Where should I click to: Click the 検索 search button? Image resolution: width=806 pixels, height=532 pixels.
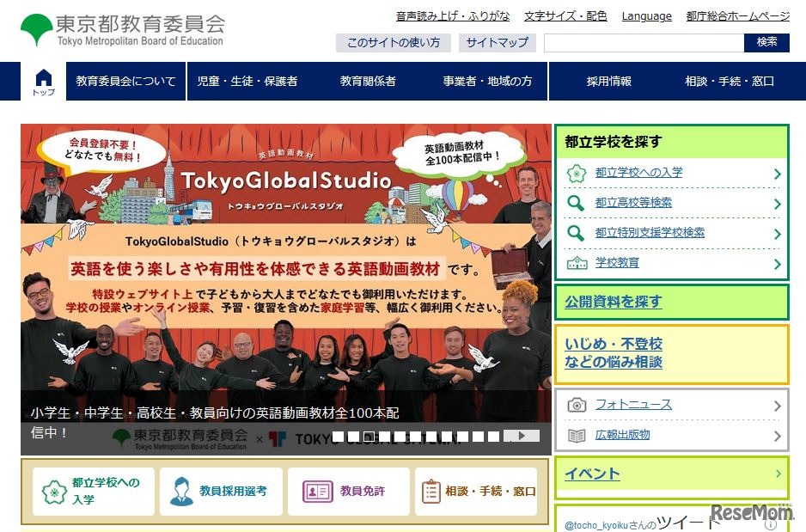coord(766,43)
